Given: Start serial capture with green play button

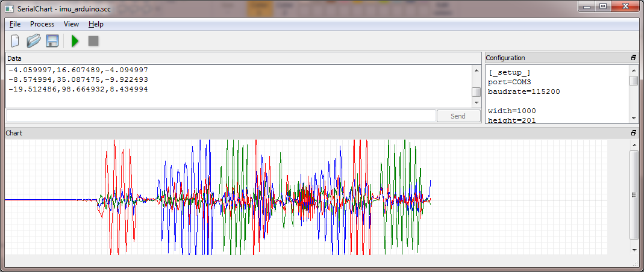Looking at the screenshot, I should [75, 41].
